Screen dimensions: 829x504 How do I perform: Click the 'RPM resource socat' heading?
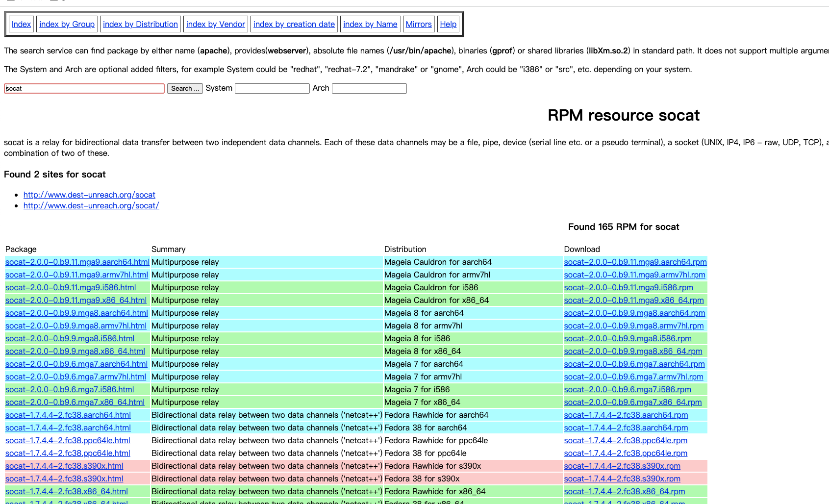[x=624, y=115]
